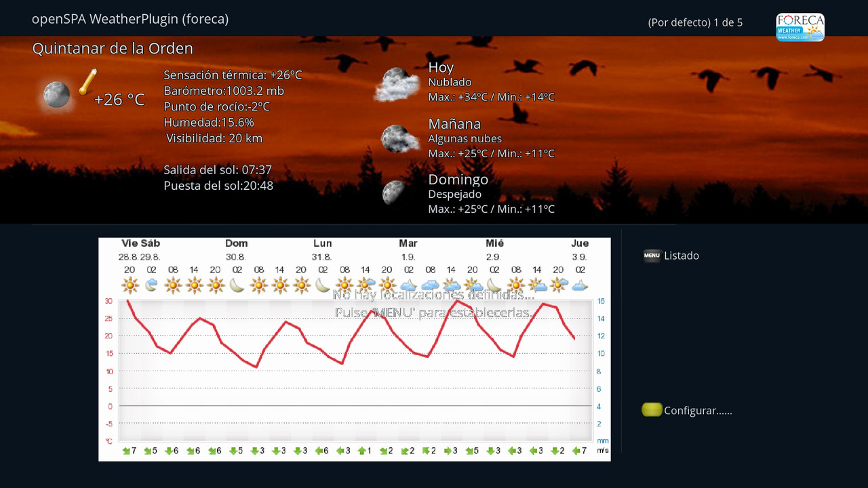Click the 'Barómetro:1003.2 mb' line
The height and width of the screenshot is (488, 868).
224,91
